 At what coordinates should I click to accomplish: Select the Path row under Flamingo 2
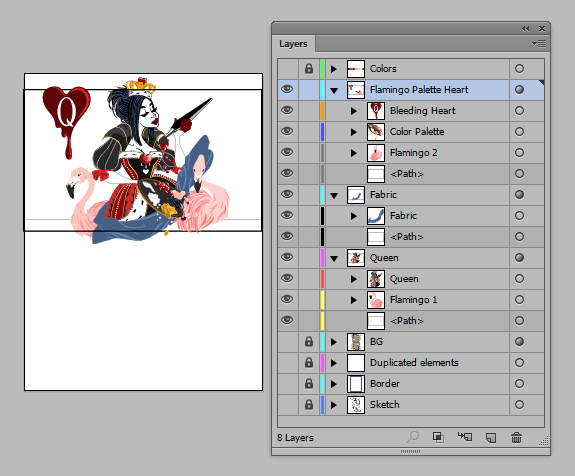[411, 174]
